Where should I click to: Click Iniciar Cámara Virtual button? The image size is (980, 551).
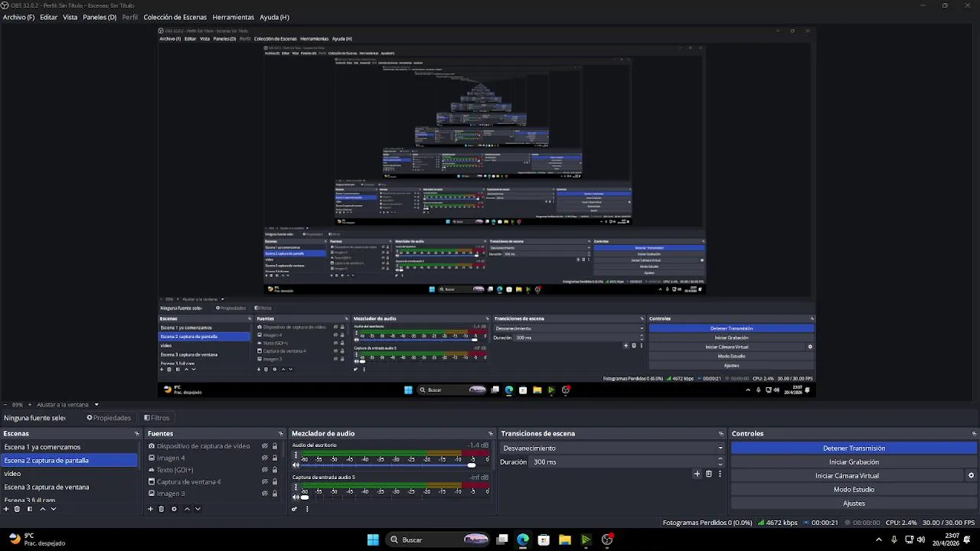click(847, 476)
